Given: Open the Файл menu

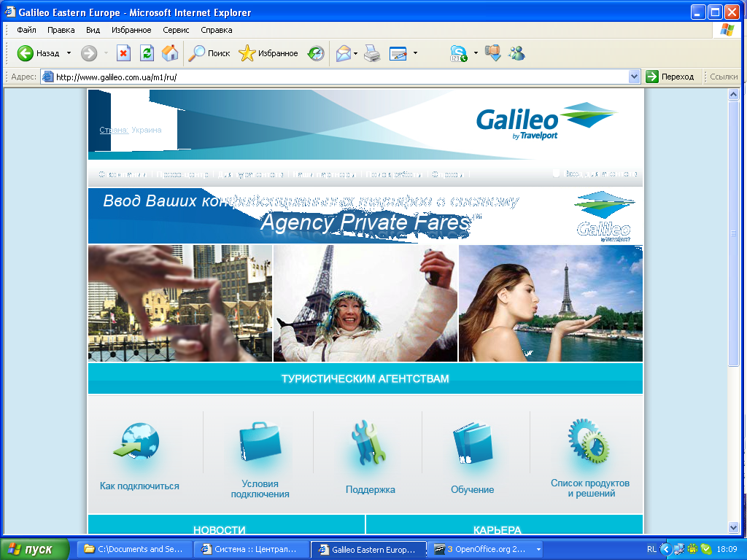Looking at the screenshot, I should (x=26, y=30).
